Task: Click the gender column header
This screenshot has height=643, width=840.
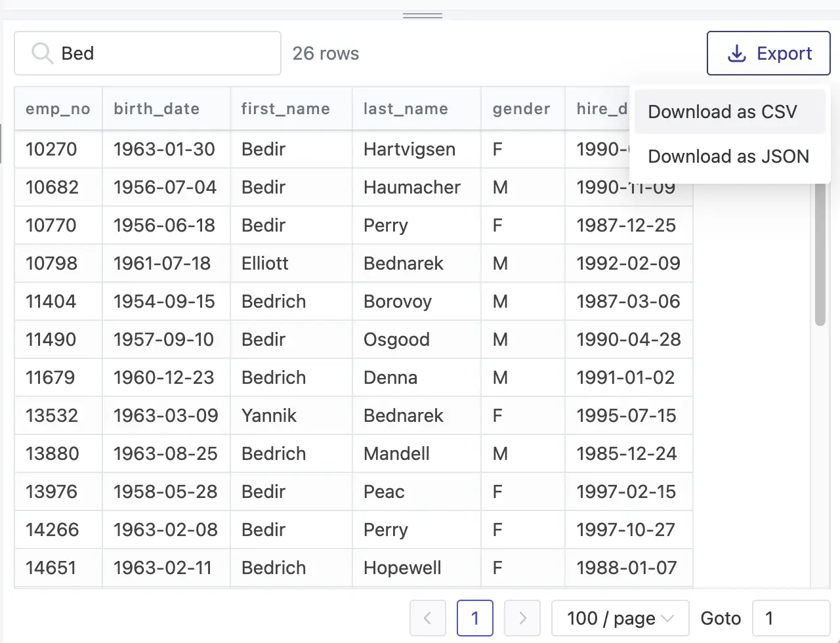Action: (x=523, y=109)
